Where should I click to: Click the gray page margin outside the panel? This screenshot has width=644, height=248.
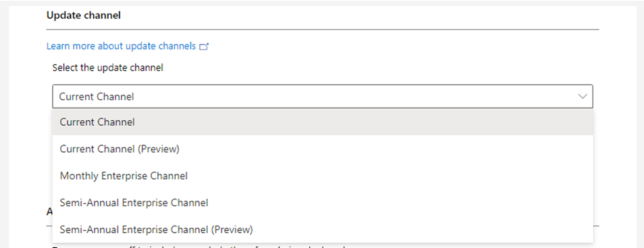coord(640,124)
